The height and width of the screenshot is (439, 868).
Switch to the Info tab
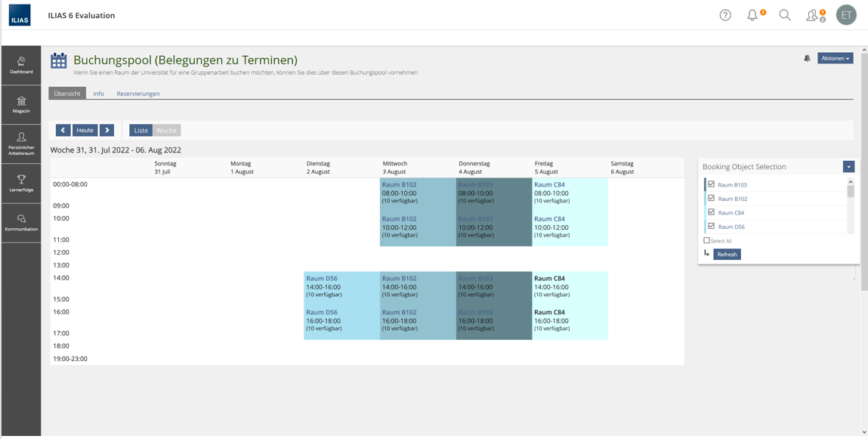98,94
